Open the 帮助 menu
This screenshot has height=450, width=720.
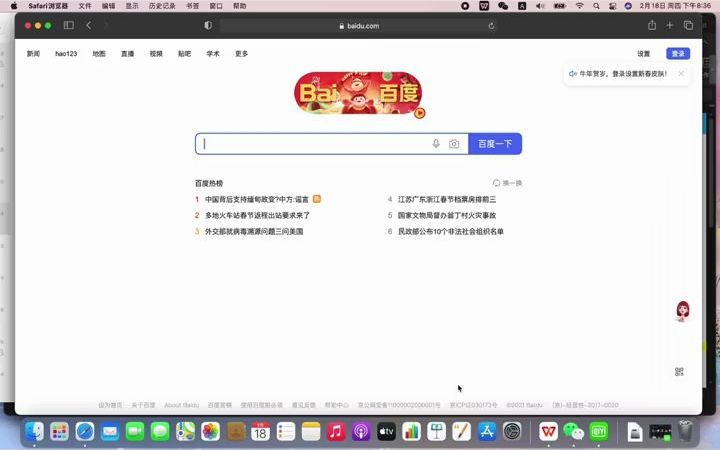[239, 6]
